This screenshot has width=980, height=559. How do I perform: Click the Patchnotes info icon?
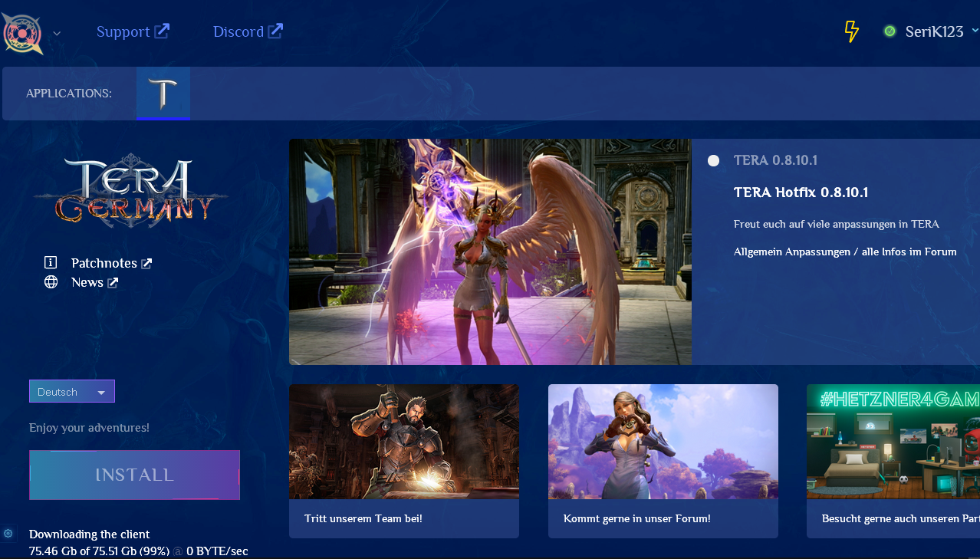tap(51, 263)
